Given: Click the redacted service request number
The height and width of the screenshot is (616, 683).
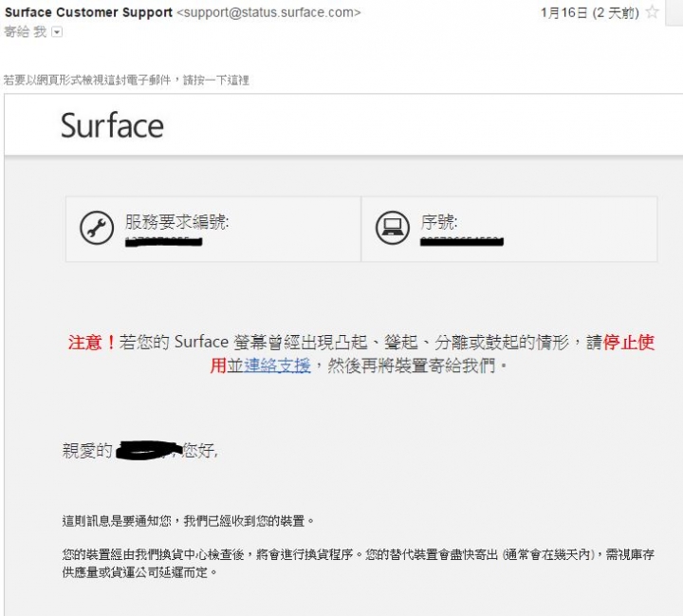Looking at the screenshot, I should pos(164,241).
